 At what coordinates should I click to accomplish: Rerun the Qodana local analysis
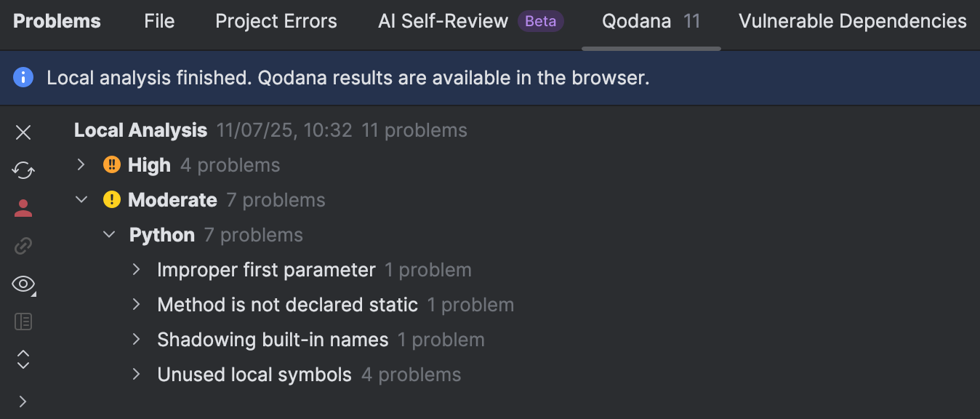tap(23, 169)
